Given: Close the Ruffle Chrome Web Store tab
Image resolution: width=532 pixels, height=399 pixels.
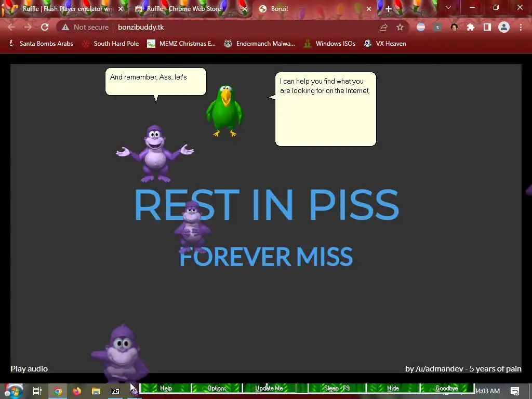Looking at the screenshot, I should [x=245, y=9].
